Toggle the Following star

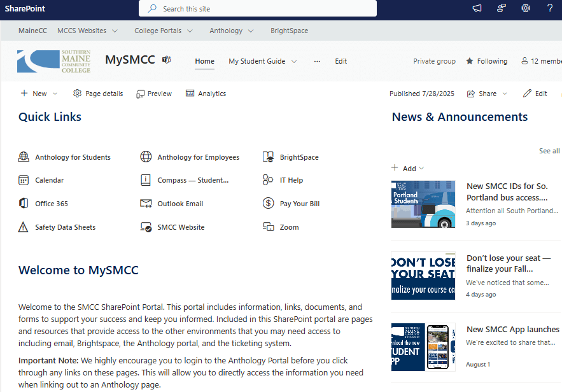pos(470,61)
